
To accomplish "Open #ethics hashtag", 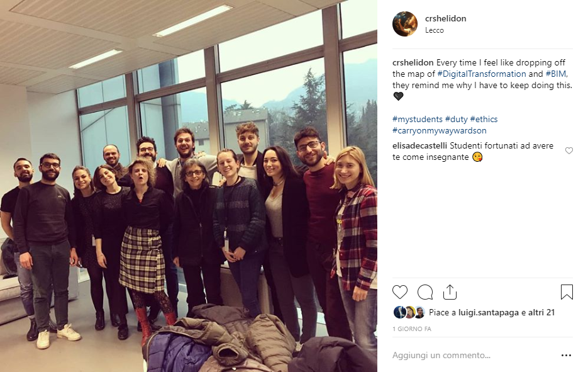I will 484,120.
